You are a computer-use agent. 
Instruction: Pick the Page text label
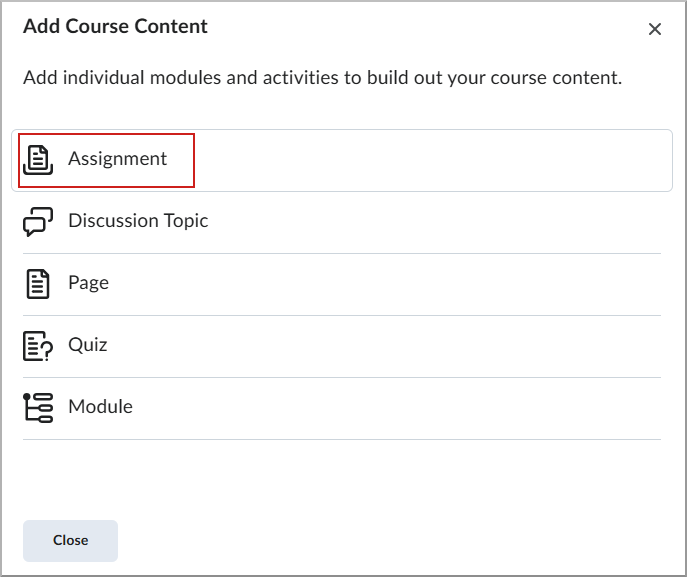coord(89,283)
